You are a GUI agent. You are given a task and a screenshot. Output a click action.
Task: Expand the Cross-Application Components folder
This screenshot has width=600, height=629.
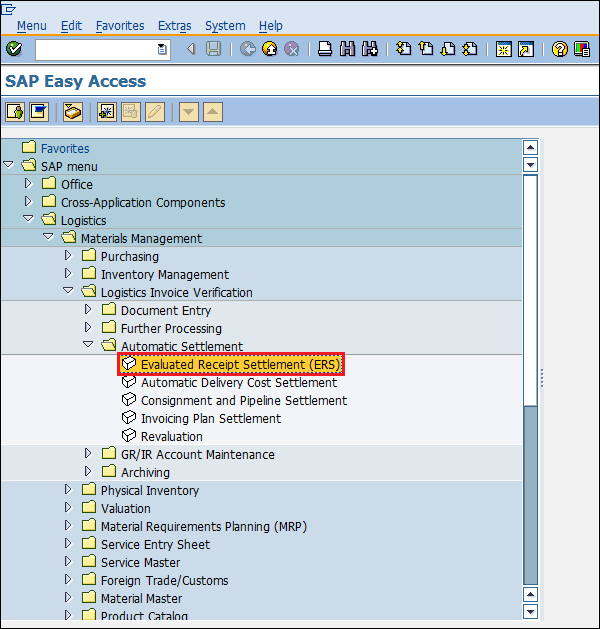[x=28, y=201]
